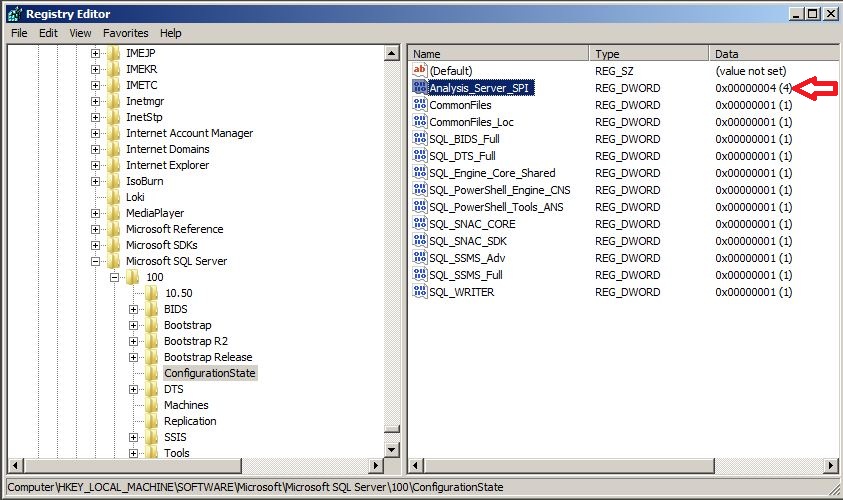This screenshot has width=843, height=500.
Task: Select the Internet Domains key
Action: [x=168, y=149]
